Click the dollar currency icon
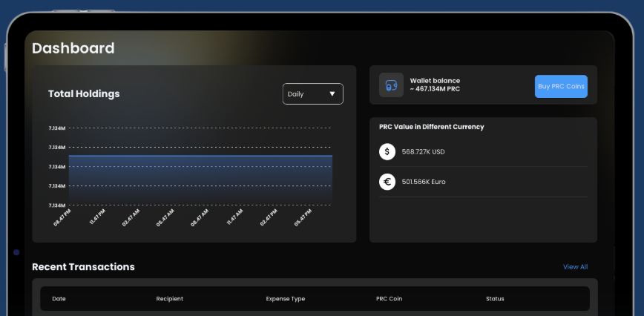Screen dimensions: 644x316 pos(387,152)
